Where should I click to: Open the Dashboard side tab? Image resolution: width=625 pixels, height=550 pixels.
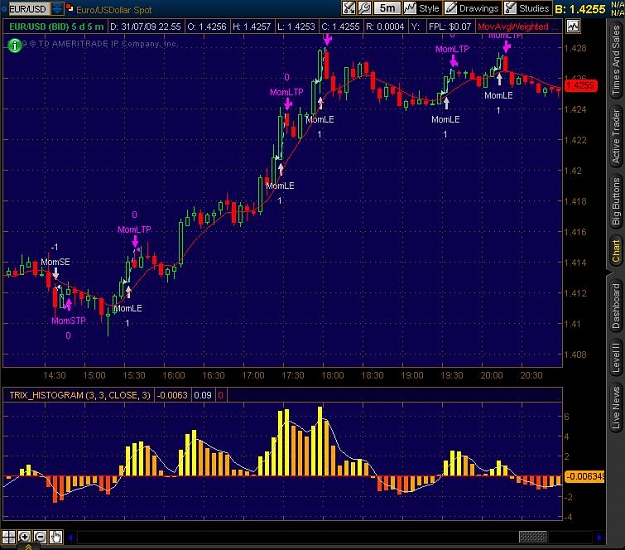(616, 306)
